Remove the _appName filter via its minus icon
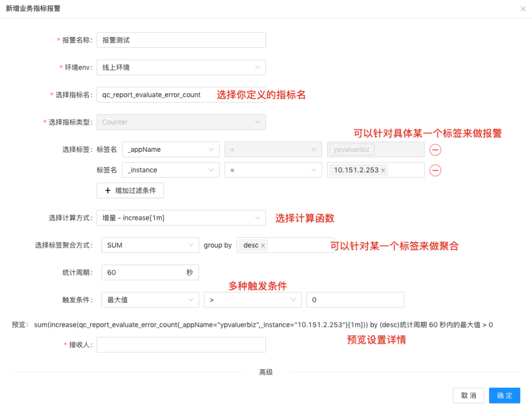532x416 pixels. 435,149
